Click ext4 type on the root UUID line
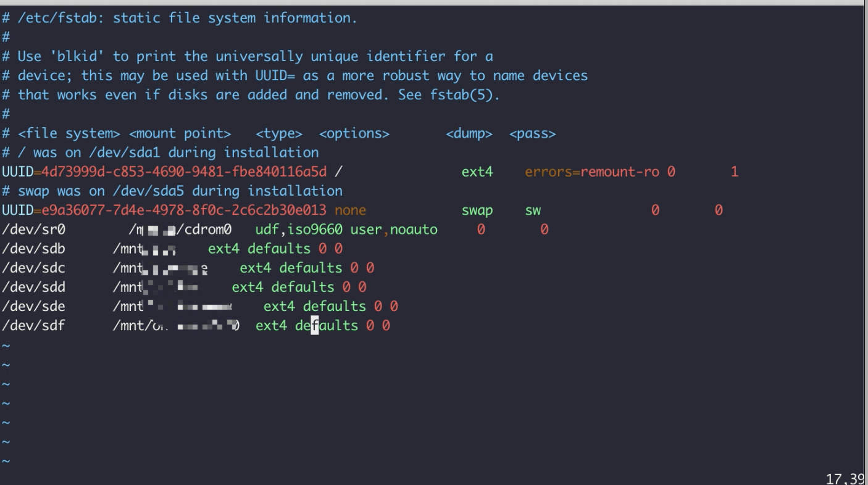Screen dimensions: 868x485 coord(477,172)
